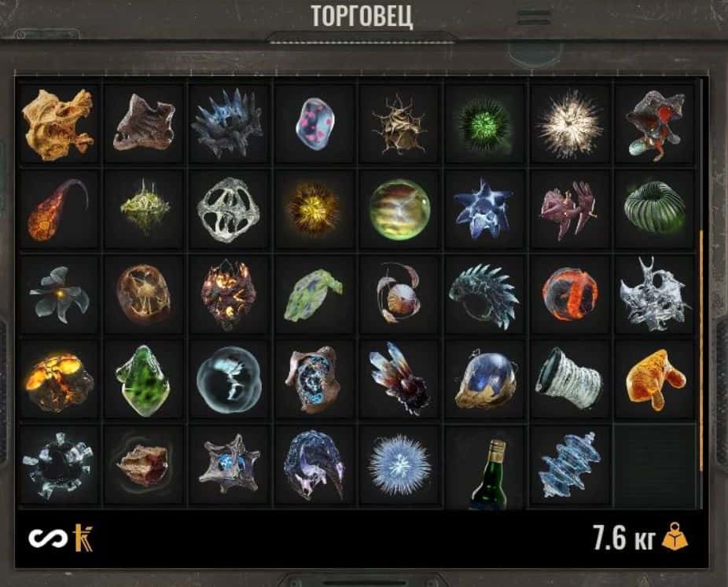Click the glowing green urchin artifact
Viewport: 728px width, 587px height.
(x=483, y=124)
